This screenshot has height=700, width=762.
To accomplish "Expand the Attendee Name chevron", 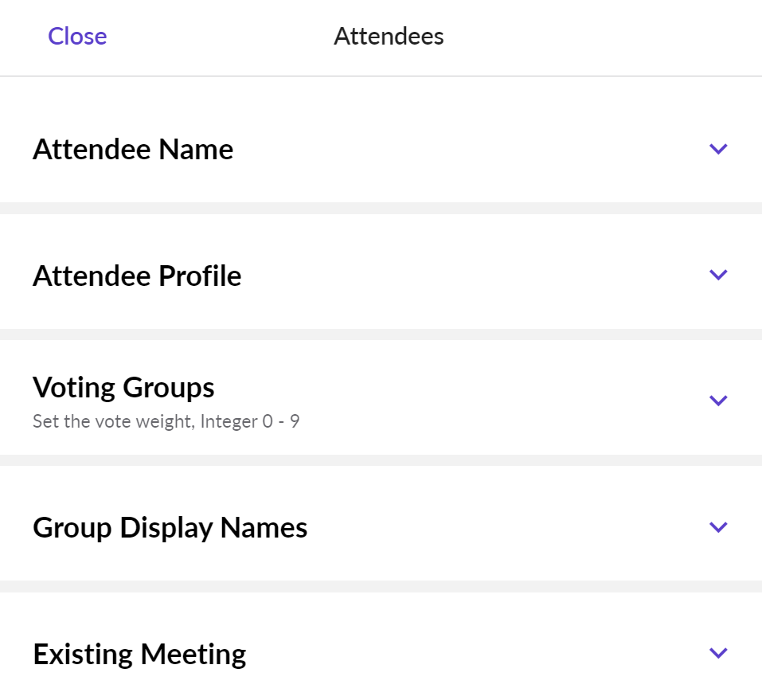I will click(x=718, y=149).
